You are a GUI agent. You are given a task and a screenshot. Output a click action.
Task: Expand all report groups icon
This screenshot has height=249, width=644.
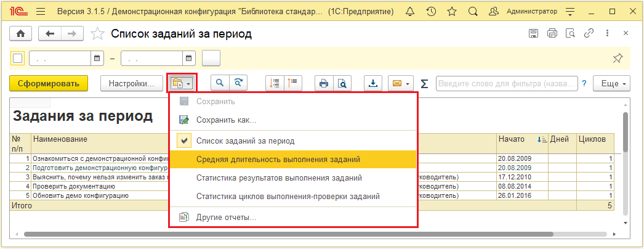tap(275, 83)
